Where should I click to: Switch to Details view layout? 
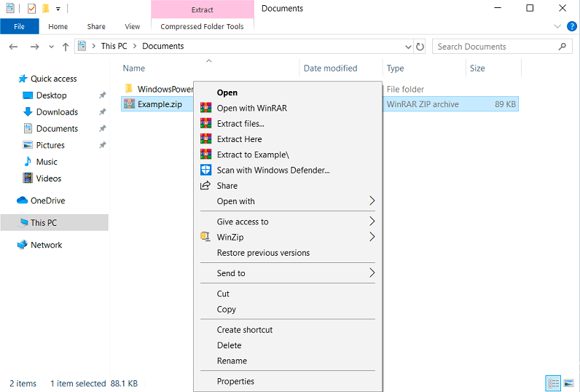pyautogui.click(x=553, y=383)
